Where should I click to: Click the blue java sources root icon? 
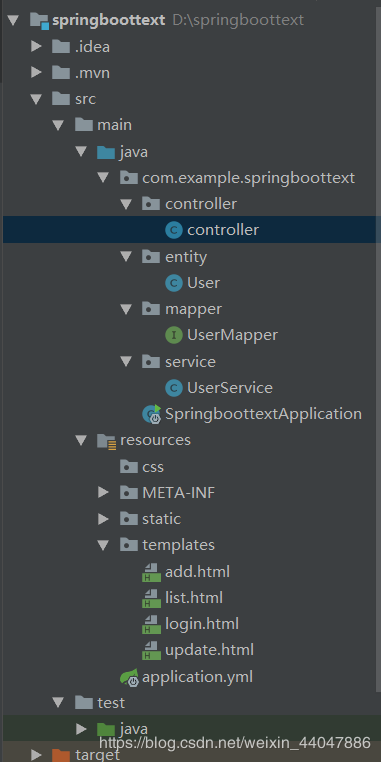106,153
